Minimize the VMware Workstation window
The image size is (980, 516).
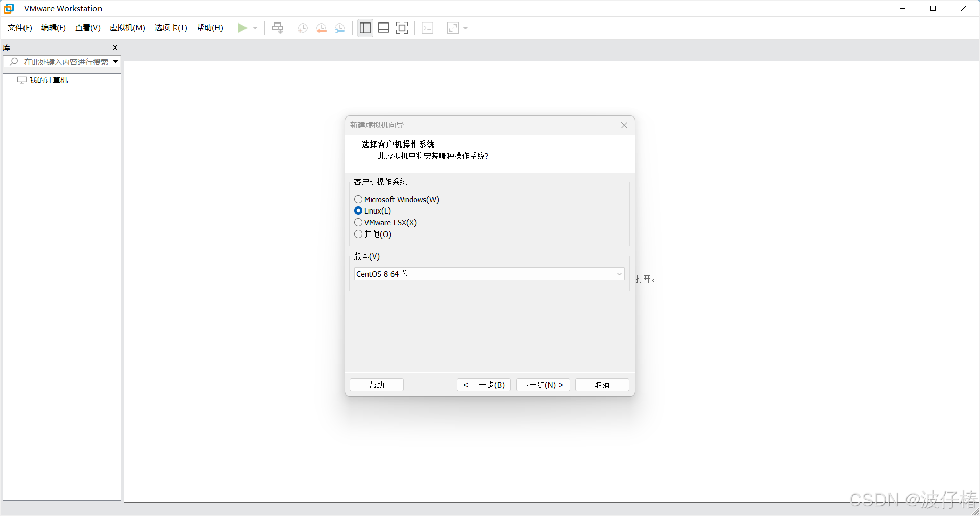tap(902, 8)
